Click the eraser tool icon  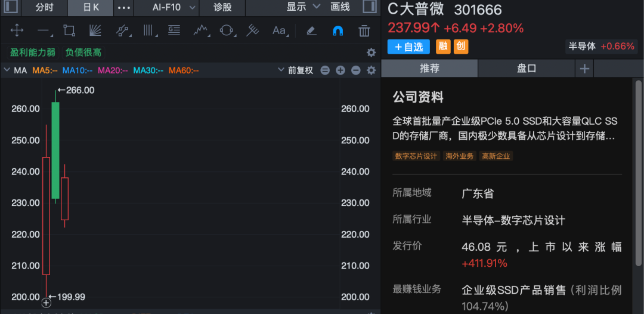coord(311,30)
